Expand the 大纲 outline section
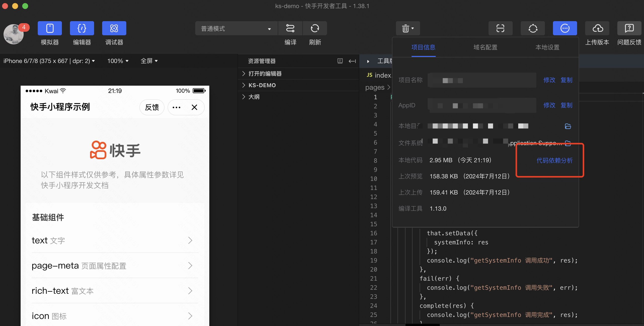Image resolution: width=644 pixels, height=326 pixels. click(x=298, y=97)
